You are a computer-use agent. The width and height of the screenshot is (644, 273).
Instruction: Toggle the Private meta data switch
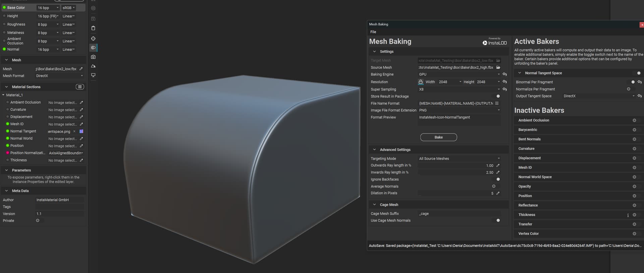point(39,220)
